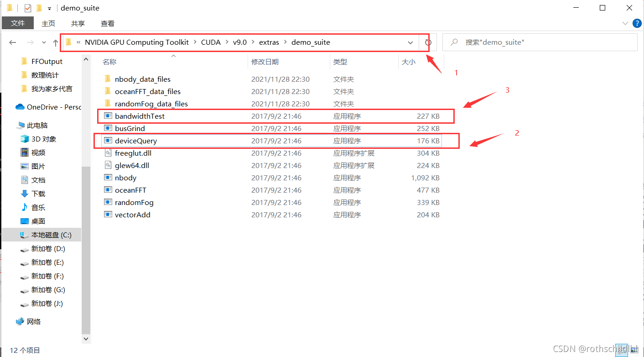The image size is (644, 357).
Task: Select the randomFog_data_files folder icon
Action: click(x=108, y=104)
